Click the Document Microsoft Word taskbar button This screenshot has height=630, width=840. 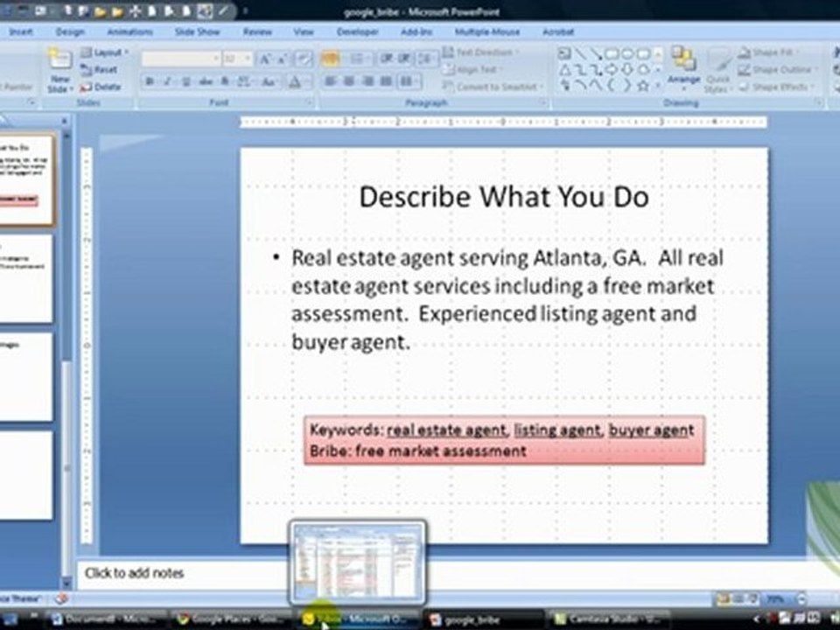click(x=106, y=619)
